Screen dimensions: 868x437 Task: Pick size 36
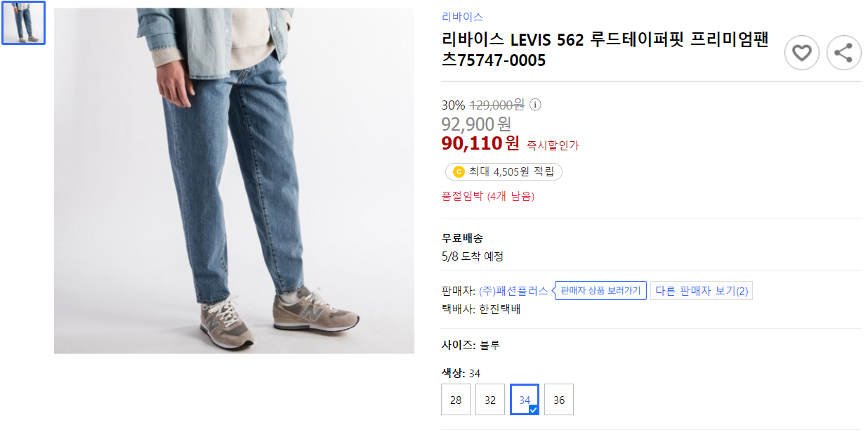coord(558,399)
